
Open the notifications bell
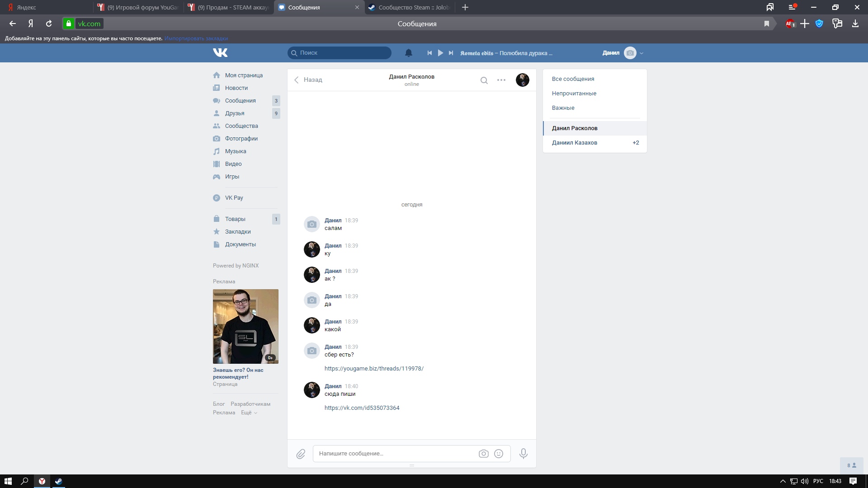tap(408, 53)
